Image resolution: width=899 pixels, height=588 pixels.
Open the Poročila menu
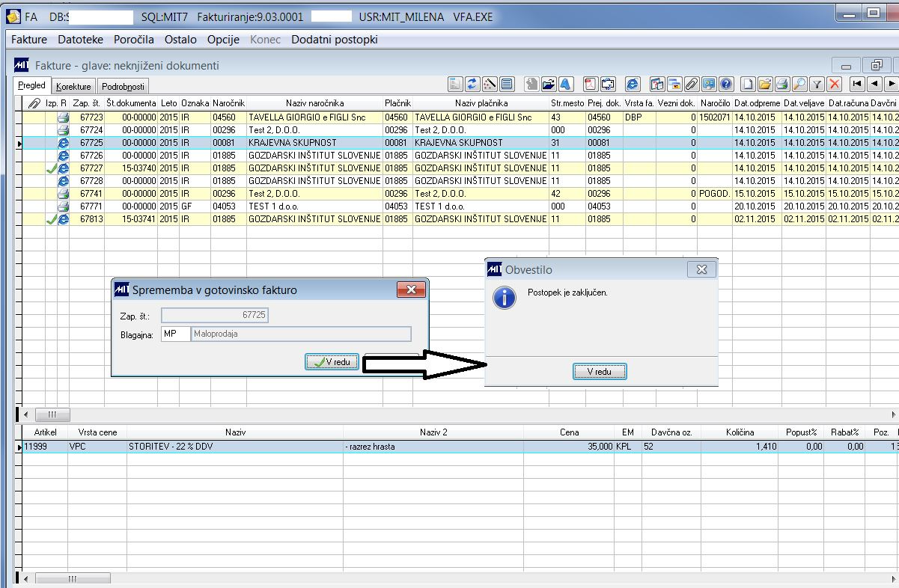134,40
